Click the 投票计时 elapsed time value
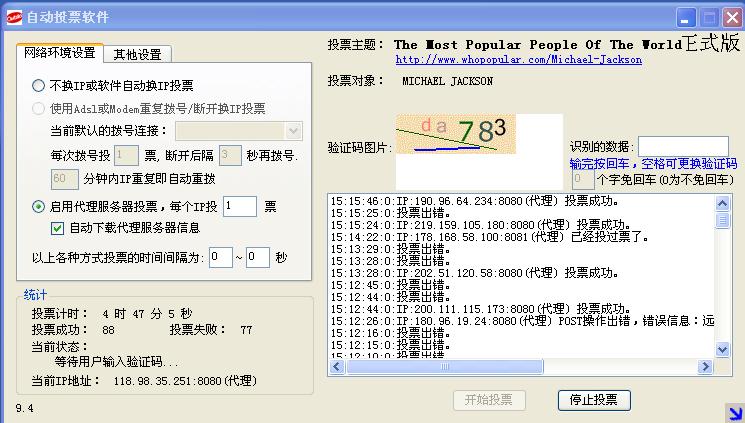The width and height of the screenshot is (745, 423). click(x=147, y=314)
